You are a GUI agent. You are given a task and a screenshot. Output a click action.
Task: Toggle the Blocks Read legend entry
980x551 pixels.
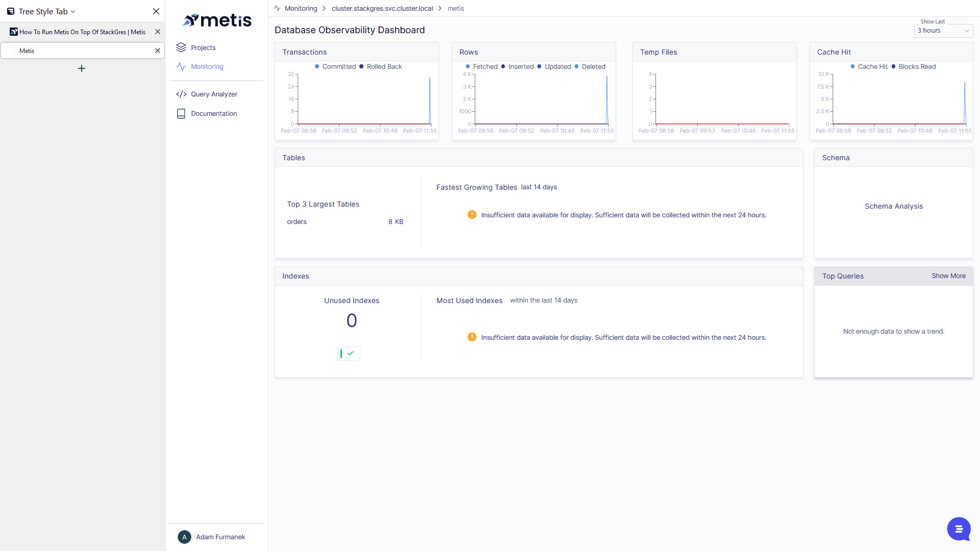(914, 67)
